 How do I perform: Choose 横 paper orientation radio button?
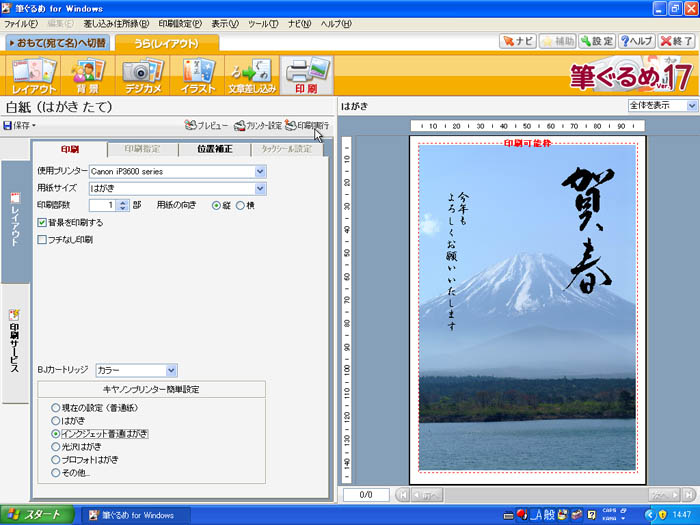click(x=239, y=205)
